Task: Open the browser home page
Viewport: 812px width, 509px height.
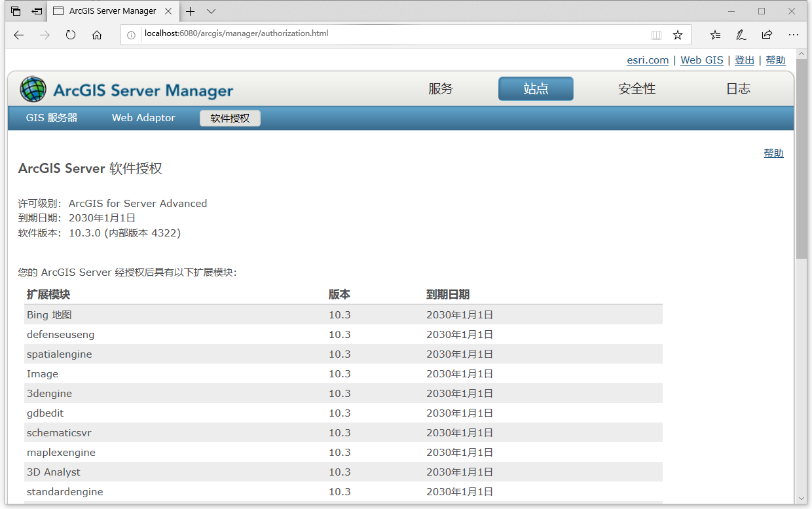Action: [97, 35]
